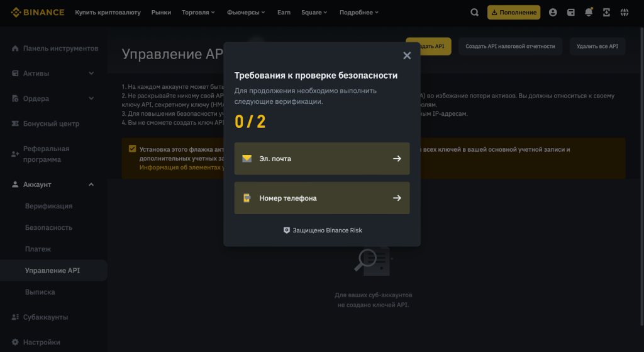Open Купить криптовалюту menu item
This screenshot has height=352, width=644.
(108, 13)
